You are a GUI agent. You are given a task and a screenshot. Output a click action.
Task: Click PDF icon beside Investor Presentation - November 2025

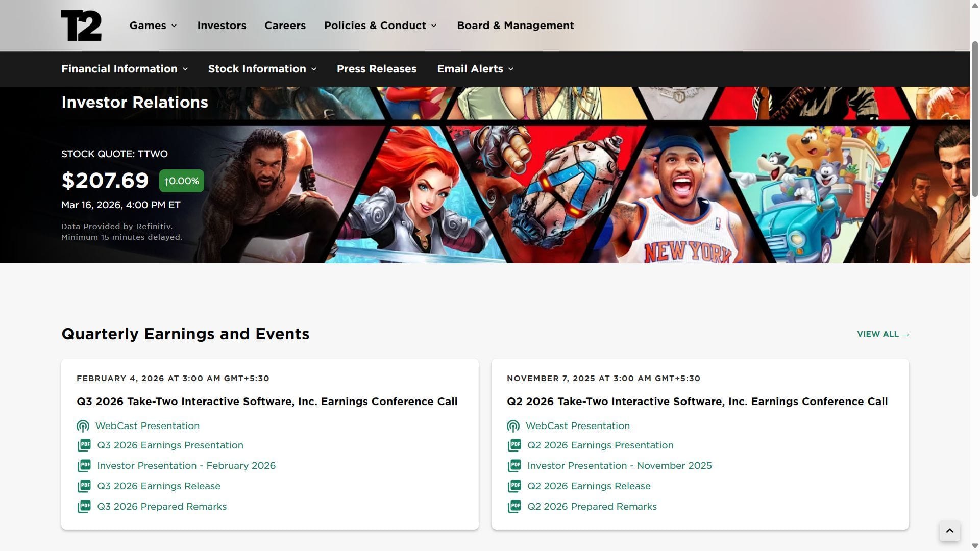(x=514, y=466)
